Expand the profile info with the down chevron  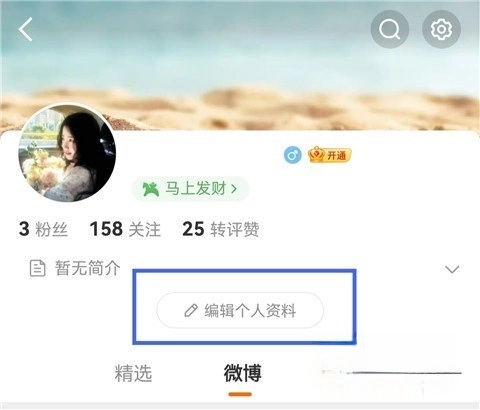pos(452,269)
